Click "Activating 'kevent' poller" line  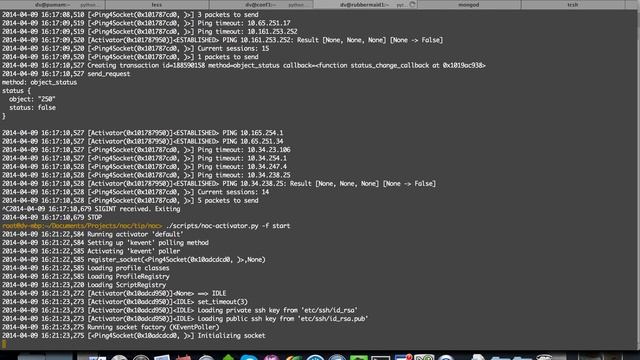[x=91, y=251]
